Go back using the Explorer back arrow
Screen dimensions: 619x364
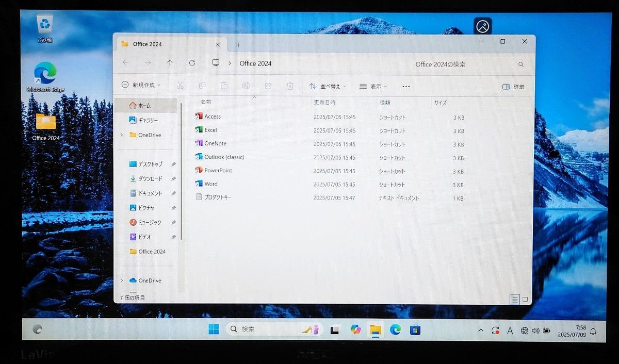pos(126,63)
